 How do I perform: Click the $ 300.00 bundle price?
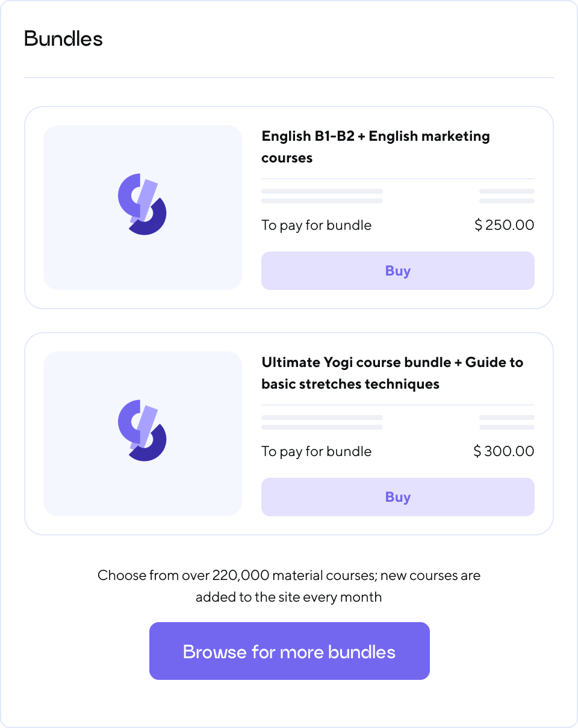(503, 452)
